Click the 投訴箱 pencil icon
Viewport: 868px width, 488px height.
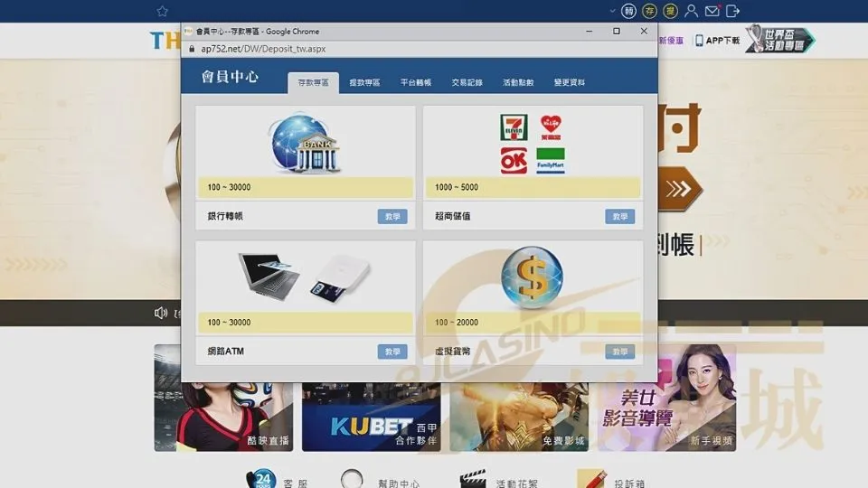(591, 479)
